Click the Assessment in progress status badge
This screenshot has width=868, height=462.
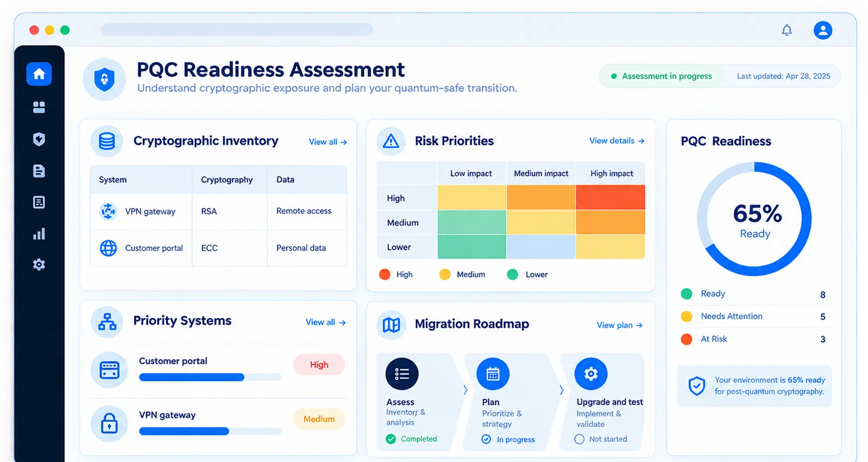tap(661, 76)
